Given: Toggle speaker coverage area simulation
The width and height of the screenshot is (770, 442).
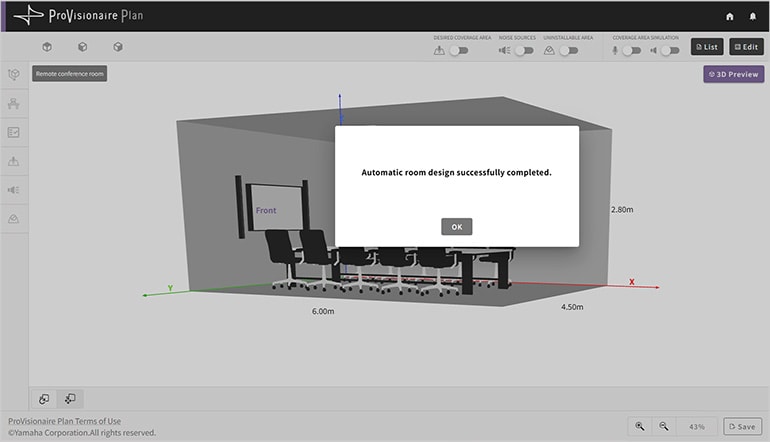Looking at the screenshot, I should tap(669, 49).
